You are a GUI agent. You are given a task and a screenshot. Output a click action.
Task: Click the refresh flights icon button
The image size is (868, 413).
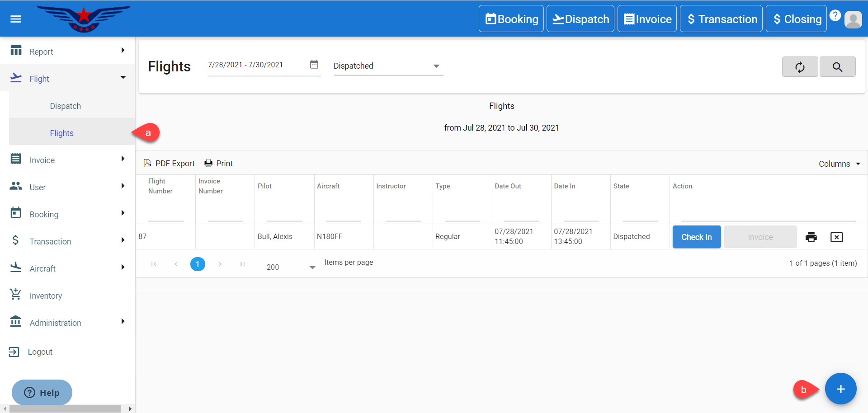point(800,67)
